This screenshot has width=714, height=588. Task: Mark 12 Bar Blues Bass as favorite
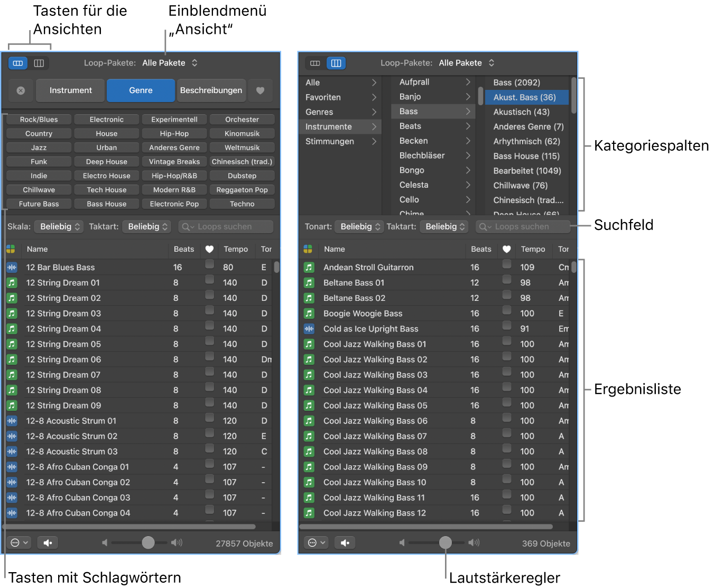pyautogui.click(x=210, y=264)
